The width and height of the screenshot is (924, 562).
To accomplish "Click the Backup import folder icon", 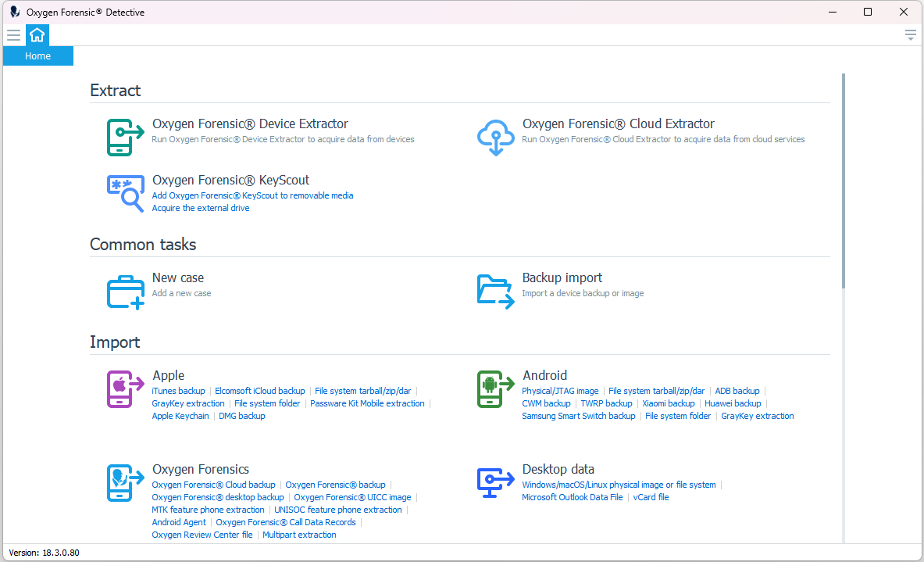I will point(495,292).
